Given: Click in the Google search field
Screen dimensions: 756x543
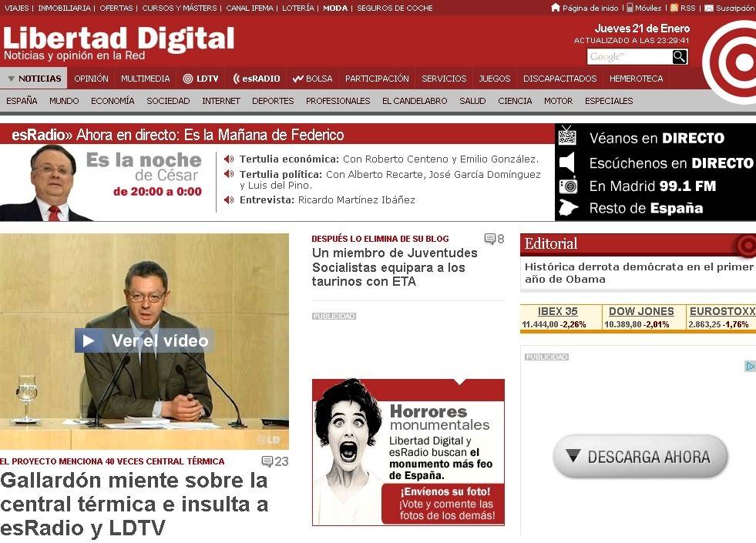Looking at the screenshot, I should (x=629, y=57).
